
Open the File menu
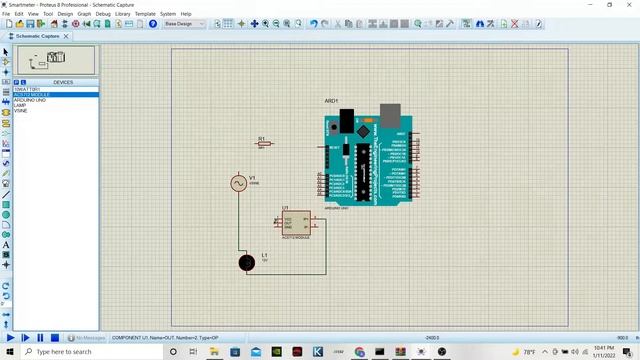tap(6, 14)
